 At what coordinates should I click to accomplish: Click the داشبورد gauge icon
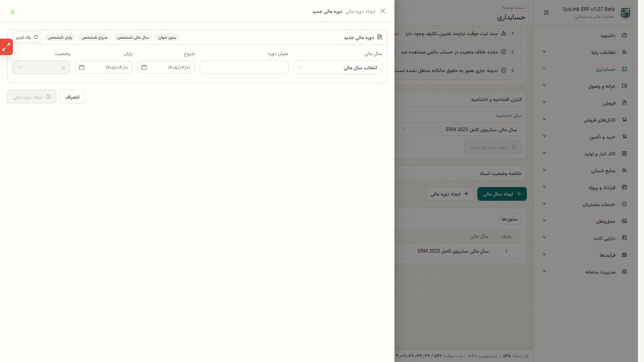(x=624, y=35)
